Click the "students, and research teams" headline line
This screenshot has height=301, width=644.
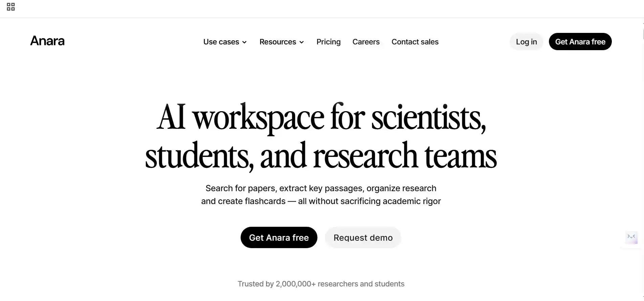pos(321,156)
